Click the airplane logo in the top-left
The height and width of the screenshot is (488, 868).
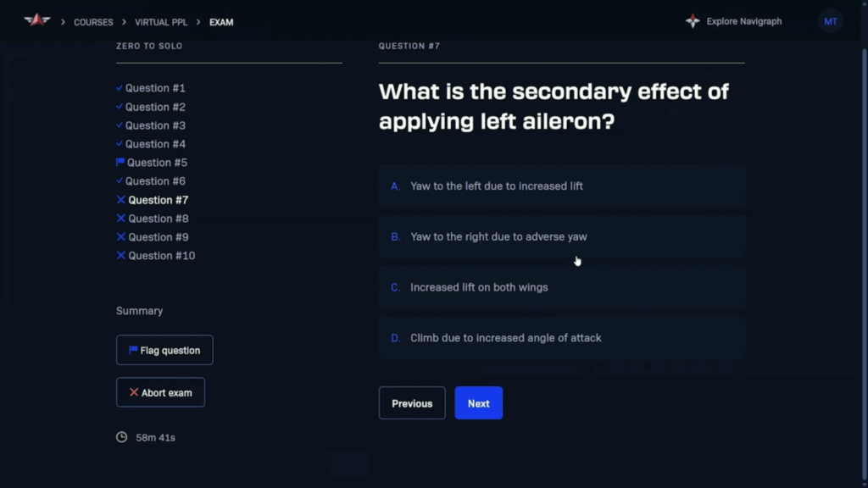click(x=37, y=20)
